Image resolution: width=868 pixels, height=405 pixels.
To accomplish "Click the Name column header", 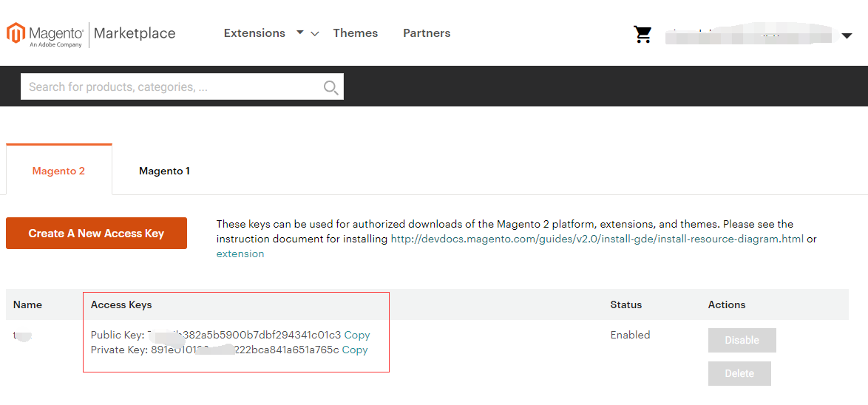I will (x=27, y=304).
